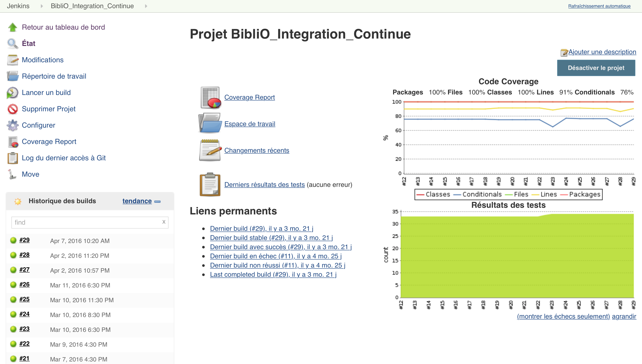Click the Jenkins breadcrumb

click(18, 6)
